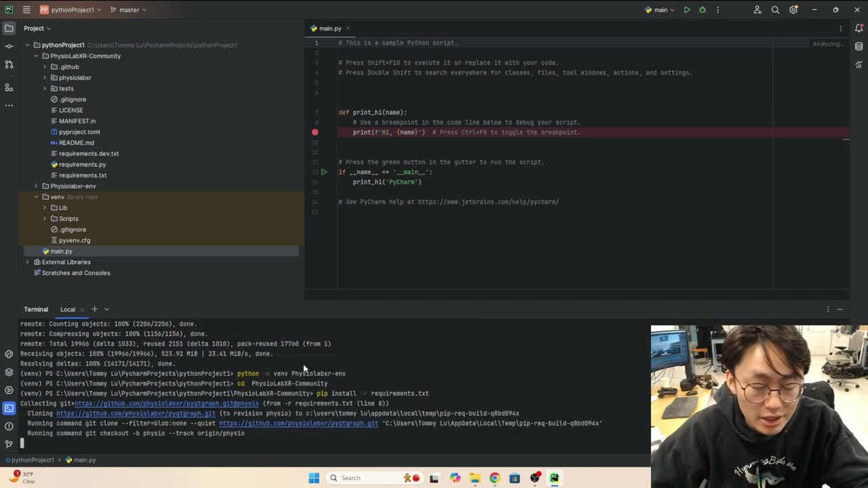Expand External Libraries node

coord(27,262)
